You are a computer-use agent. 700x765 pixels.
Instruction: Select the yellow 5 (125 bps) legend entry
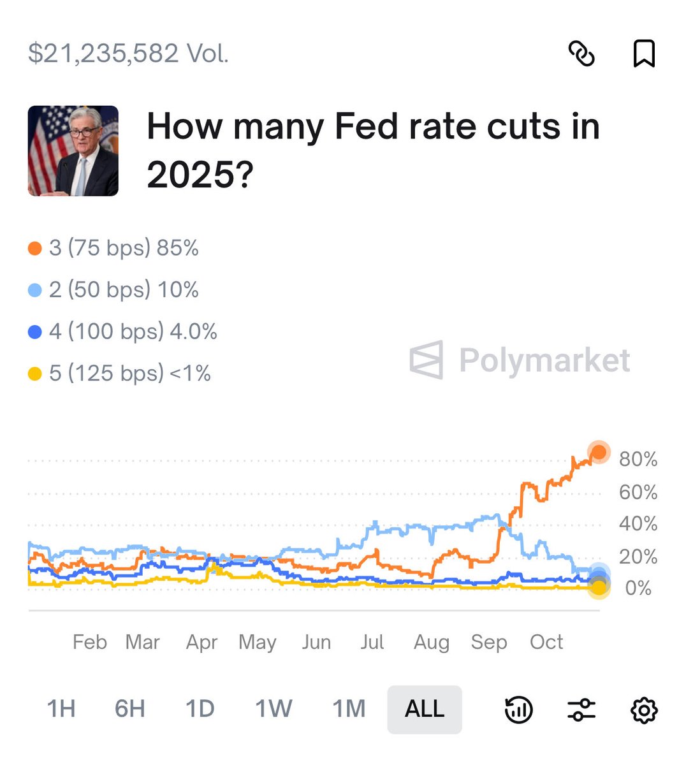click(x=120, y=374)
